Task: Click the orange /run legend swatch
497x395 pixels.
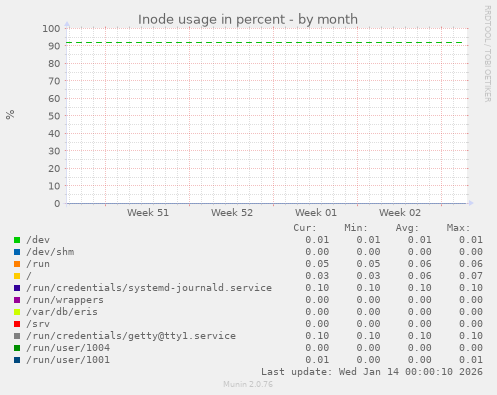Action: tap(17, 264)
